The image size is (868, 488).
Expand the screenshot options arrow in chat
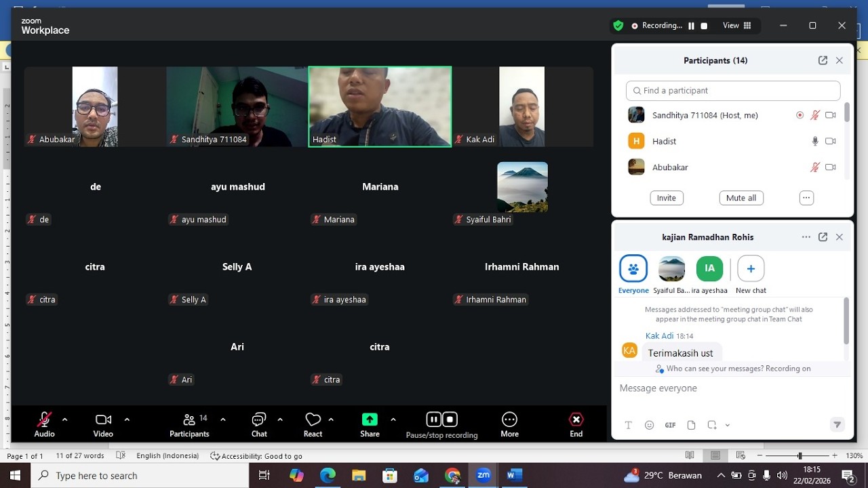point(728,426)
